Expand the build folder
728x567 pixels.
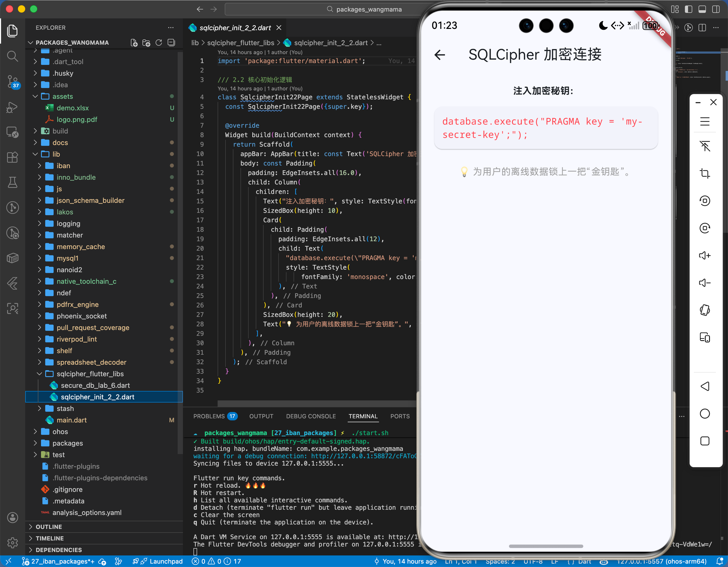point(104,131)
